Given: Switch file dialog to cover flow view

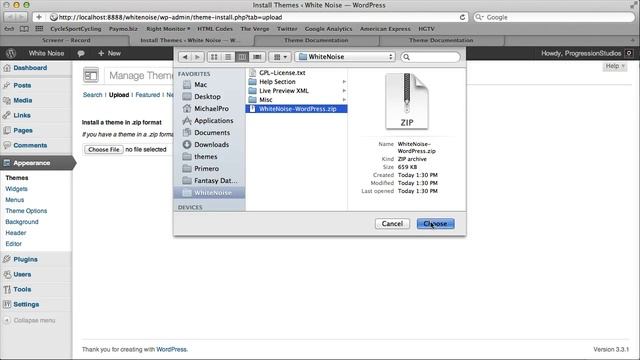Looking at the screenshot, I should point(257,57).
